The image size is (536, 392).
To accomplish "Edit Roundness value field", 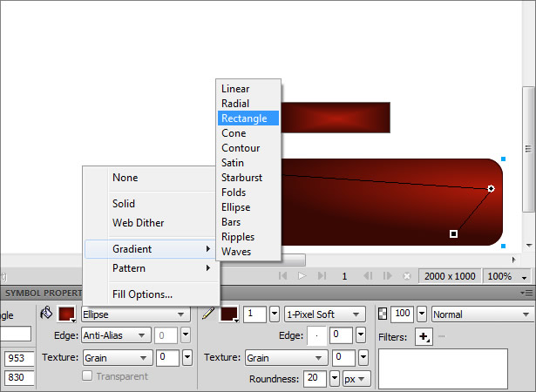I will (x=315, y=379).
